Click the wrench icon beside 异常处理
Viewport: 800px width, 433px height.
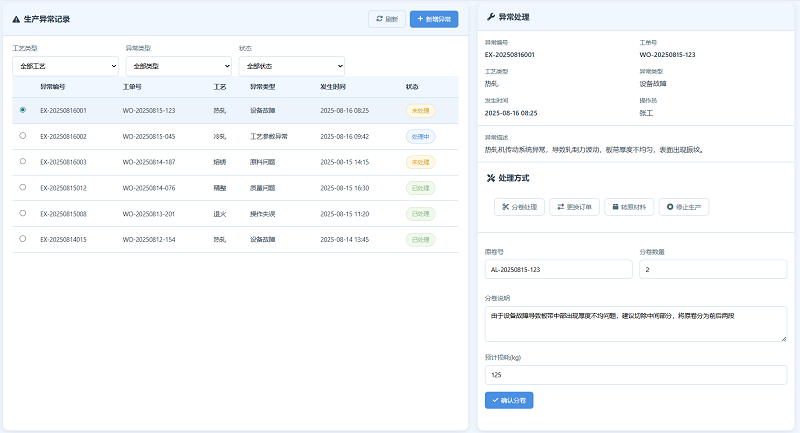(x=489, y=18)
